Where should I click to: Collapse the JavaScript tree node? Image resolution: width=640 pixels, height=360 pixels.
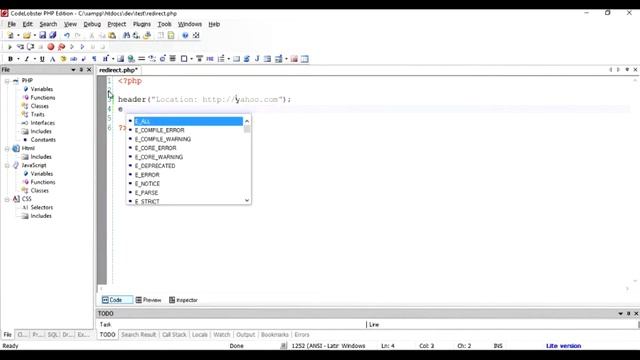[7, 165]
